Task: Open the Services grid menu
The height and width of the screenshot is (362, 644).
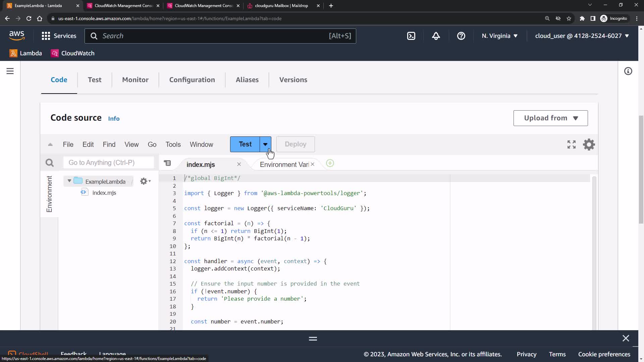Action: [59, 36]
